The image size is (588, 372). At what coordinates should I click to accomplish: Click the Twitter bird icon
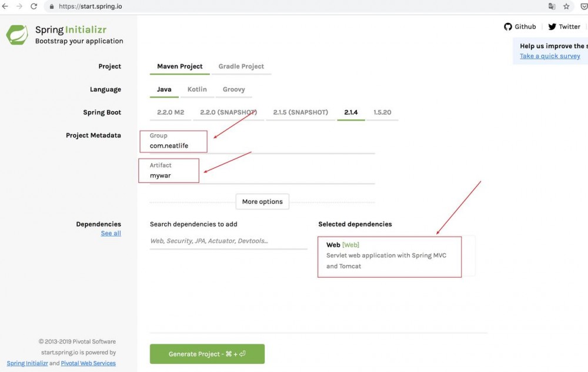point(552,26)
